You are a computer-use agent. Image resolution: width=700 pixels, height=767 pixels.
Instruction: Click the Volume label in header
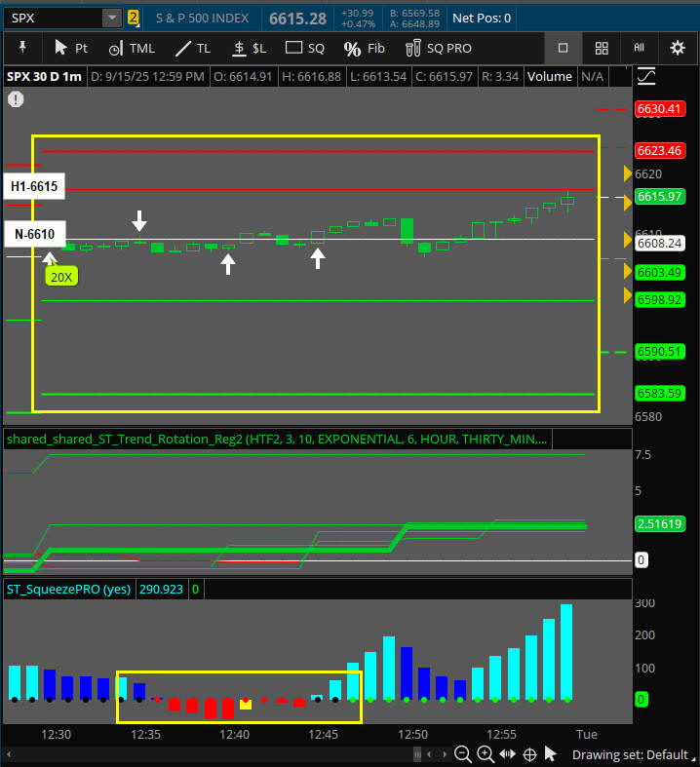point(550,76)
